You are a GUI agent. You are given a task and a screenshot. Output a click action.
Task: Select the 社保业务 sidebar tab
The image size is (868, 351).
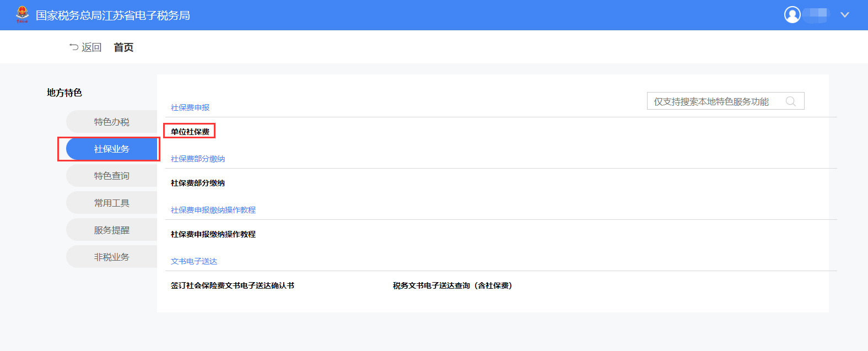tap(111, 149)
